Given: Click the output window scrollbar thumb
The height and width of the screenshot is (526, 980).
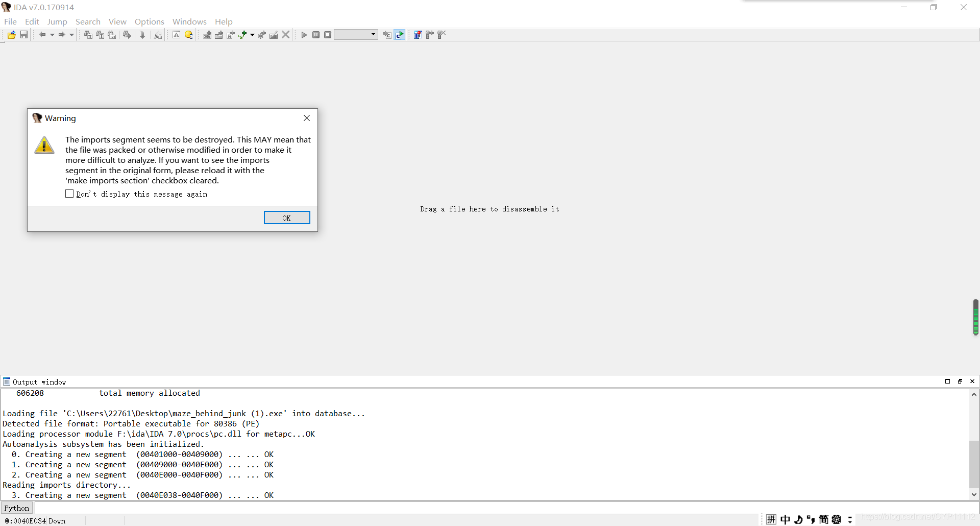Looking at the screenshot, I should [974, 464].
